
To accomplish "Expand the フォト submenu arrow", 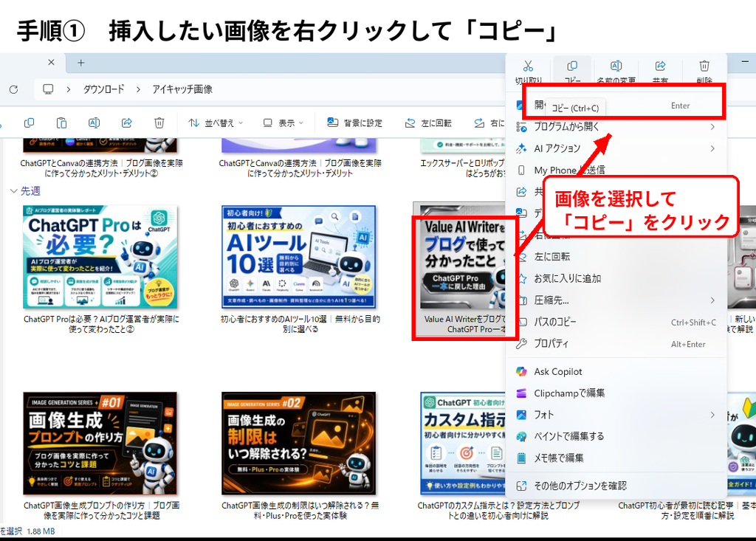I will point(712,415).
